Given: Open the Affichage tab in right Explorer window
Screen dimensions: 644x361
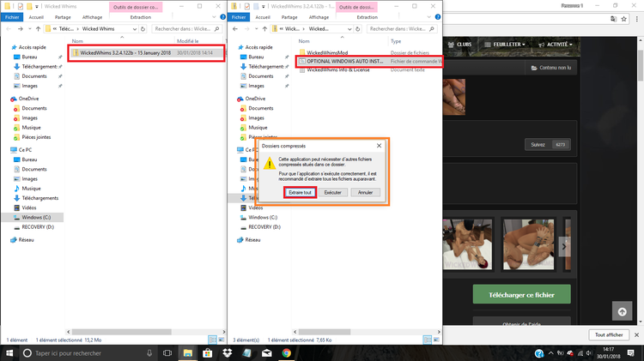Looking at the screenshot, I should pyautogui.click(x=319, y=17).
